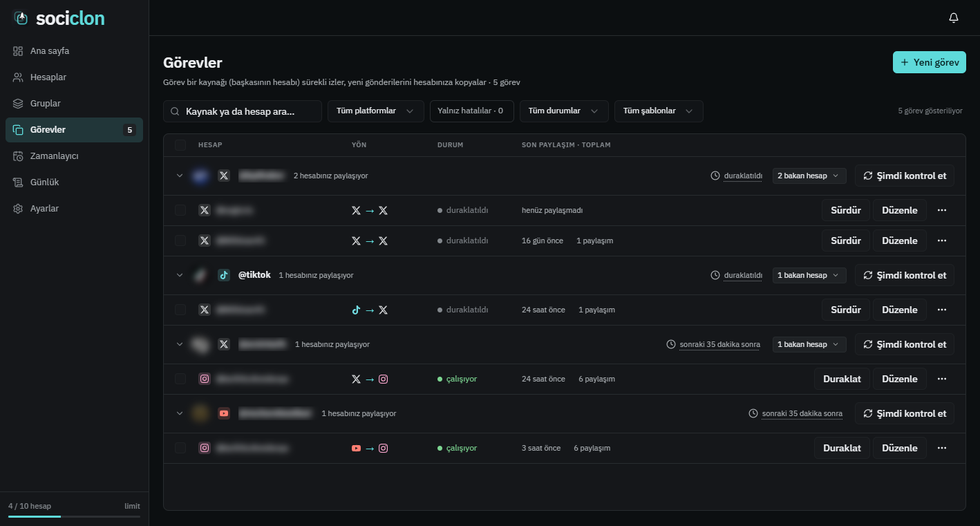Check the 16 gün önce row checkbox

pos(180,241)
